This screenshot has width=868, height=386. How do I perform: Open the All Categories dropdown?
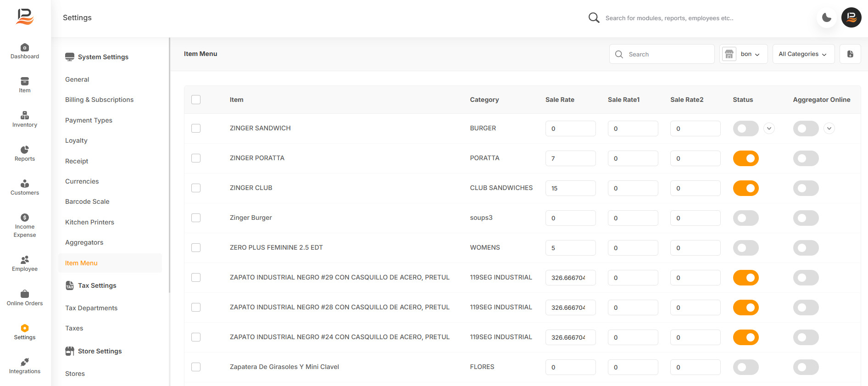coord(803,54)
